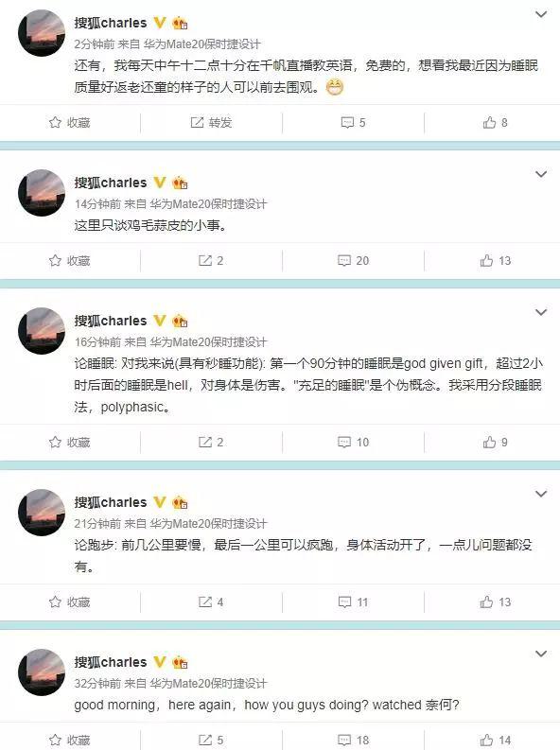Screen dimensions: 560x750
Task: Open the 转发 repost option on the top post
Action: click(211, 123)
